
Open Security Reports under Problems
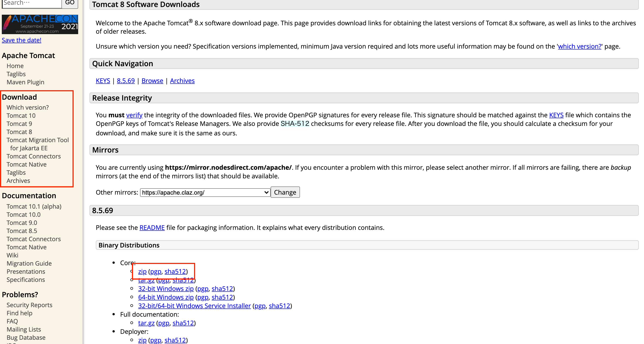pos(30,305)
